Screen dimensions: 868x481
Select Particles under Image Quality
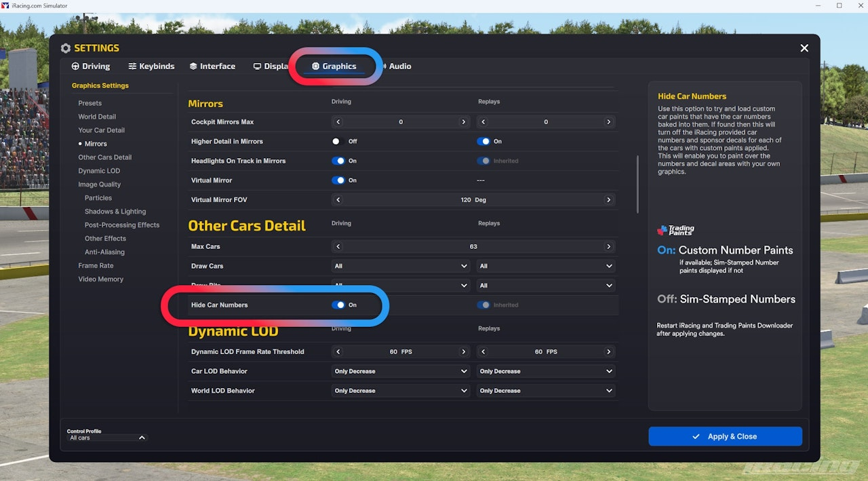[98, 198]
